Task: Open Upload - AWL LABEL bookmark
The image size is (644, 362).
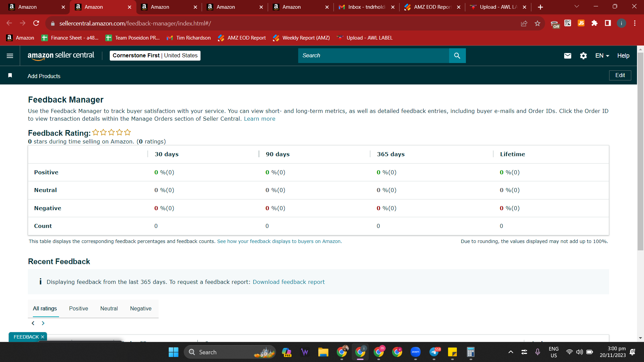Action: 365,38
